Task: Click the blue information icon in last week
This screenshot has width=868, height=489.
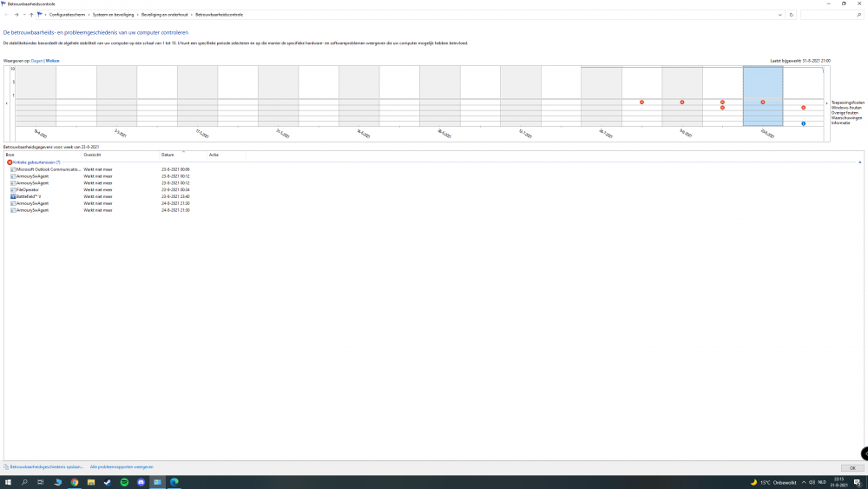Action: coord(803,123)
